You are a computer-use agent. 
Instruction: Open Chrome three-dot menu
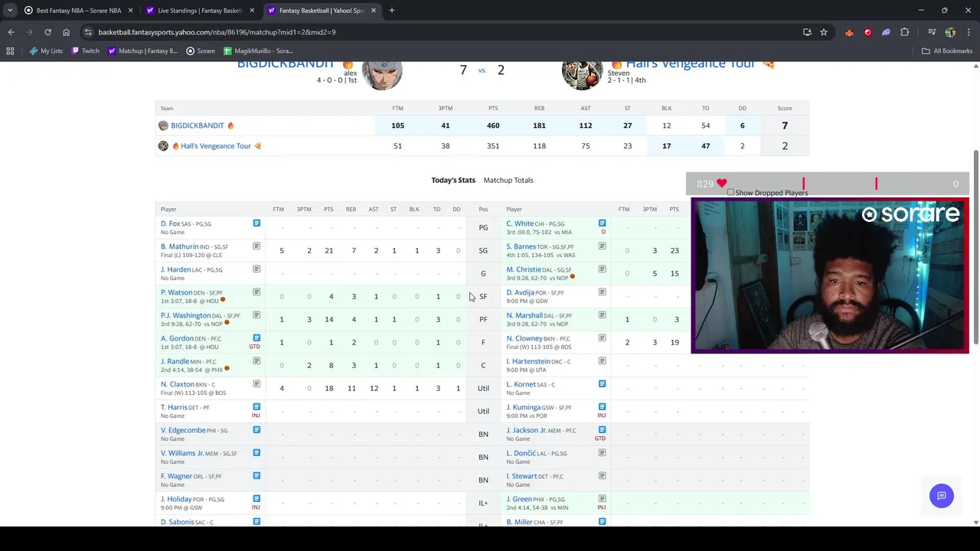[x=969, y=32]
